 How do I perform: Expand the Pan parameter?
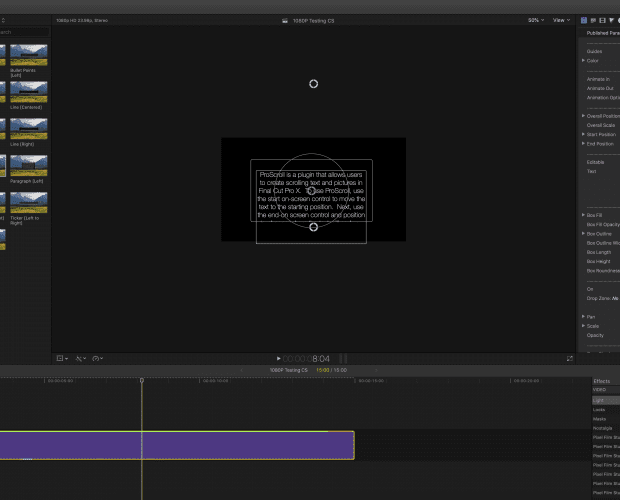click(583, 317)
